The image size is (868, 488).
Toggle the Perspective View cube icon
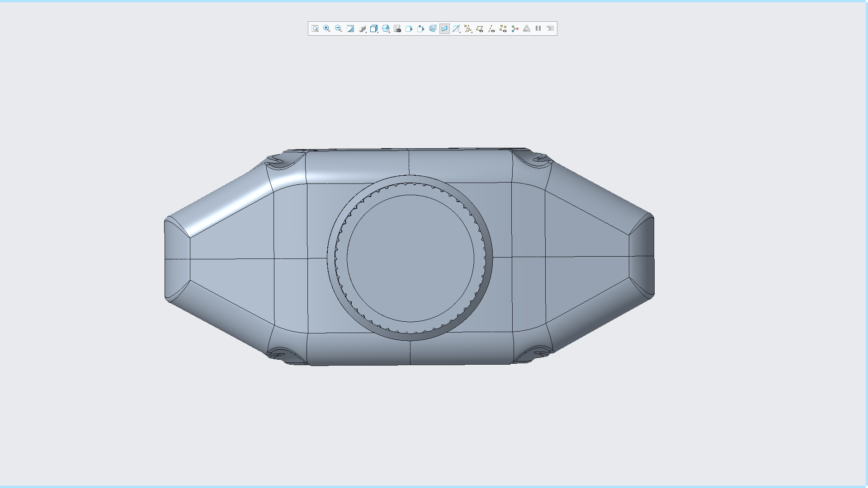coord(433,28)
